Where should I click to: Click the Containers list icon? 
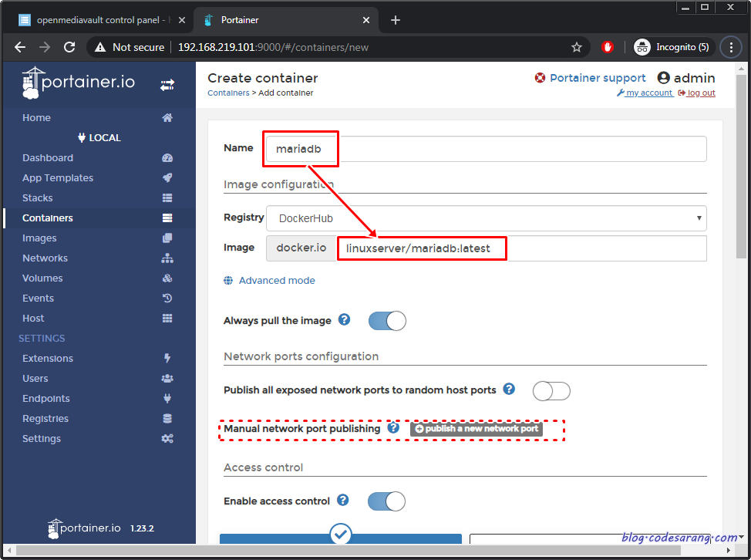(167, 218)
